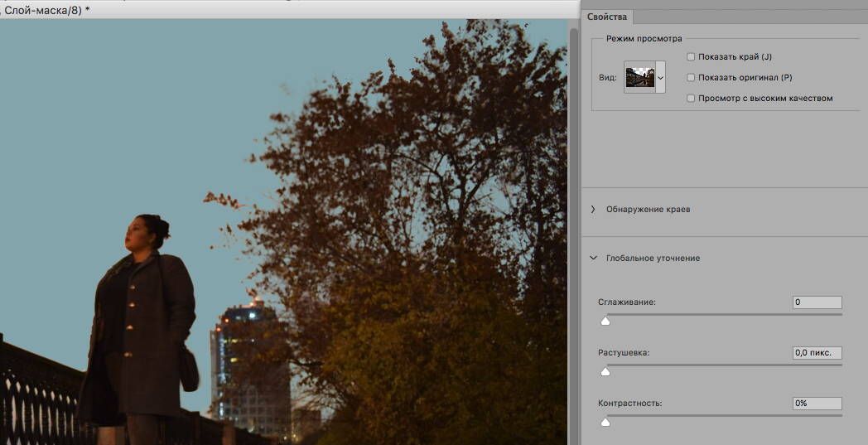Click the Контрастность value field
The height and width of the screenshot is (445, 868).
click(x=817, y=404)
